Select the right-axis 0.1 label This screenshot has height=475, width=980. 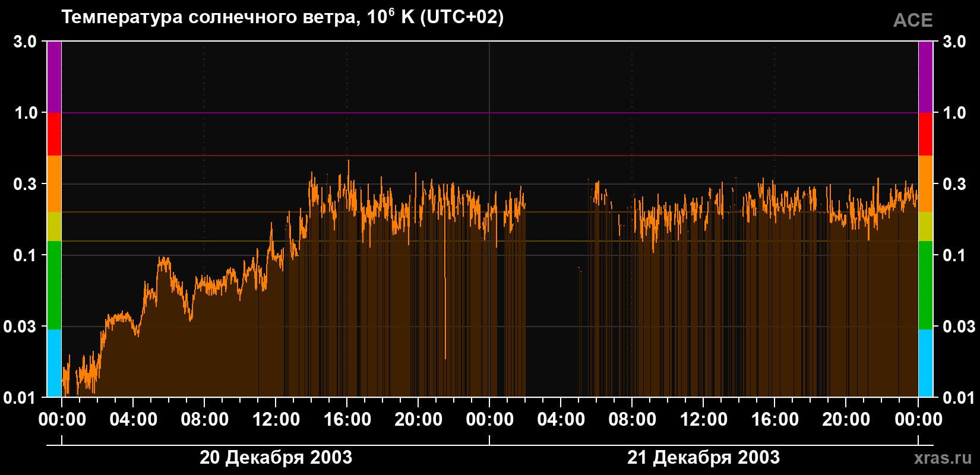pos(954,255)
